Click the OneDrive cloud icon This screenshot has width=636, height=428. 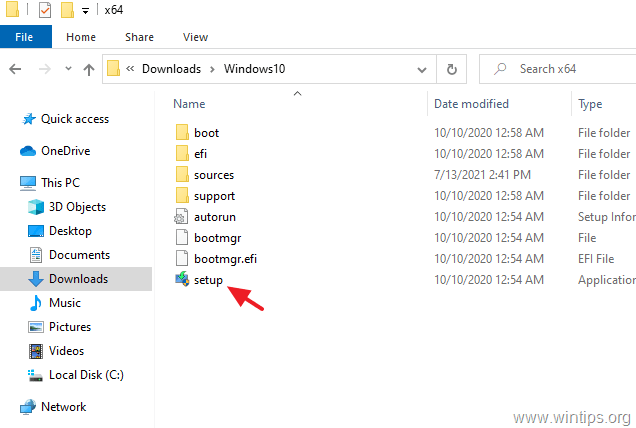click(28, 151)
